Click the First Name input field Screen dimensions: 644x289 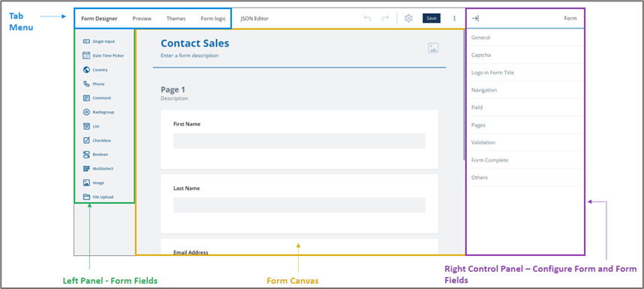pyautogui.click(x=299, y=141)
